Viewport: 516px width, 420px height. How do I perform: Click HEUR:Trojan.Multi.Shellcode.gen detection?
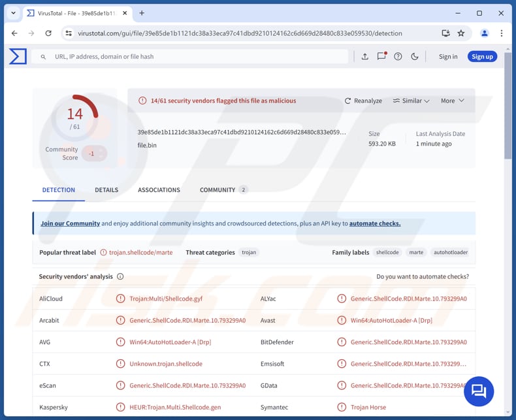tap(175, 407)
